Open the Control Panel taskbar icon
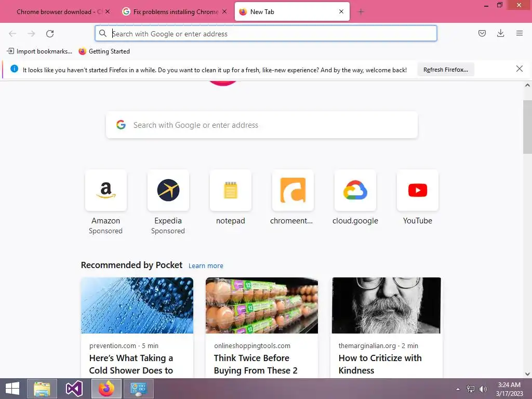532x399 pixels. (x=138, y=389)
